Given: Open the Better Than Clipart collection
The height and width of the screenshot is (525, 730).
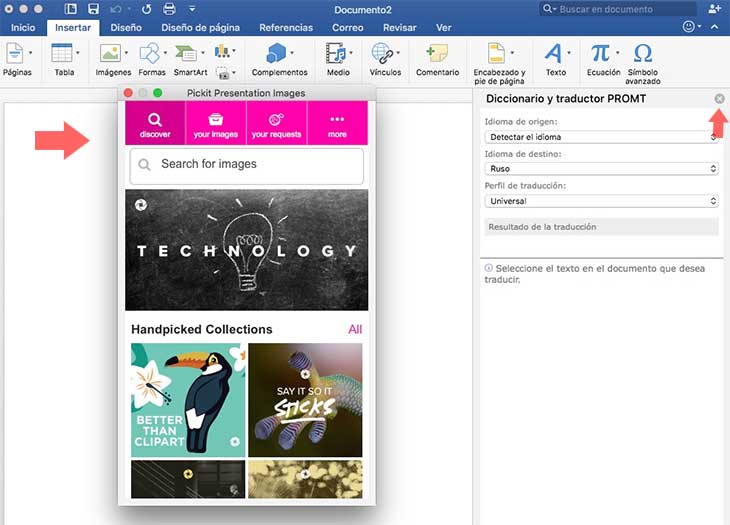Looking at the screenshot, I should coord(188,400).
